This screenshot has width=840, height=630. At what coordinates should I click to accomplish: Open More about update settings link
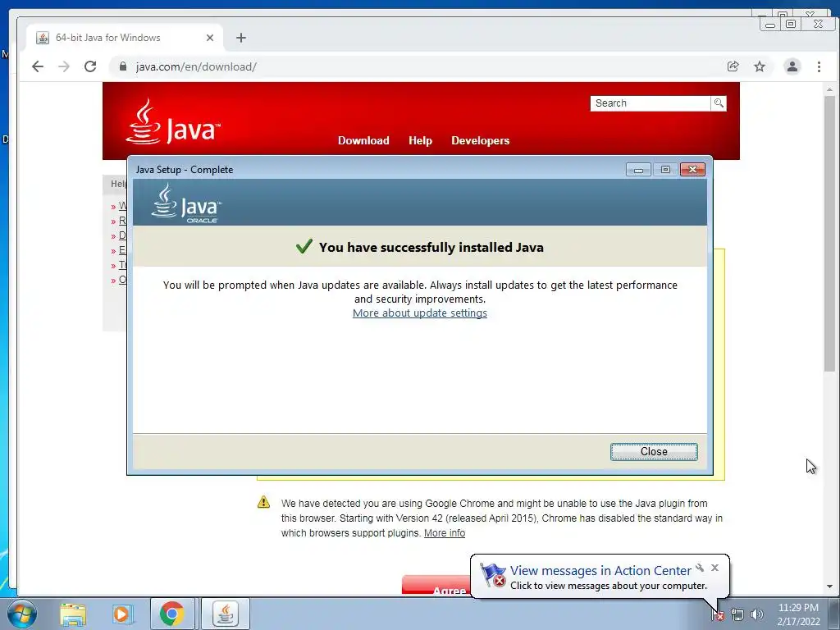point(419,313)
